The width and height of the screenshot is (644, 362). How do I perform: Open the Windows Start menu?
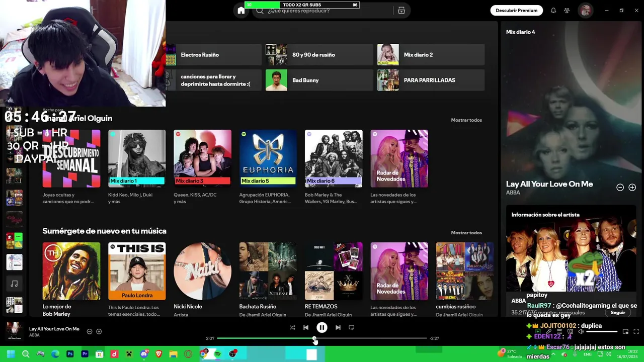[11, 354]
